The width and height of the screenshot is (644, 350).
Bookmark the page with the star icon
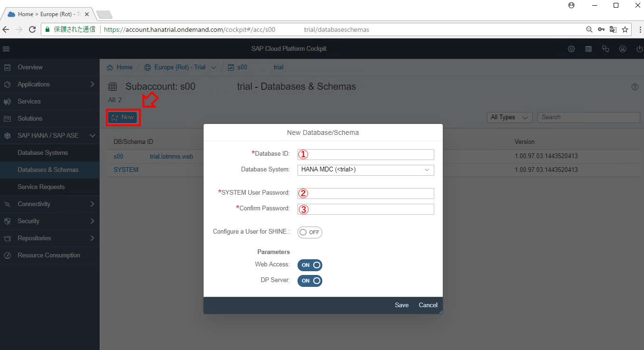(625, 29)
